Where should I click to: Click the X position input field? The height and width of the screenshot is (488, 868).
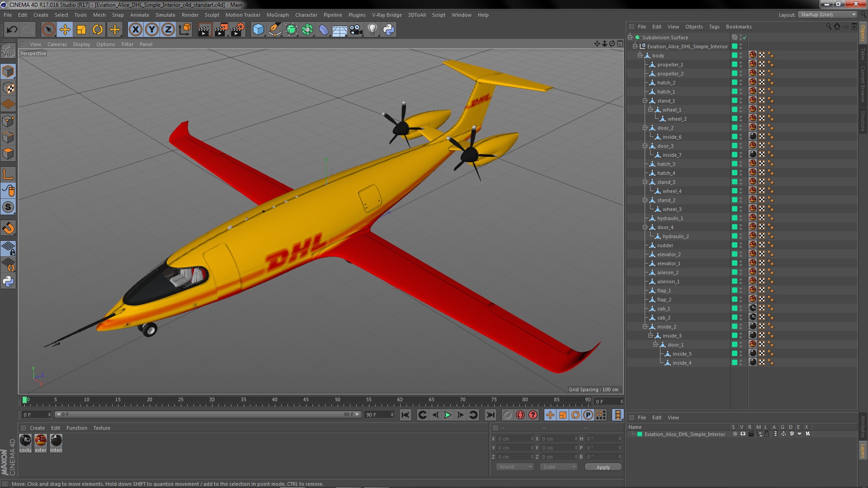(x=514, y=439)
